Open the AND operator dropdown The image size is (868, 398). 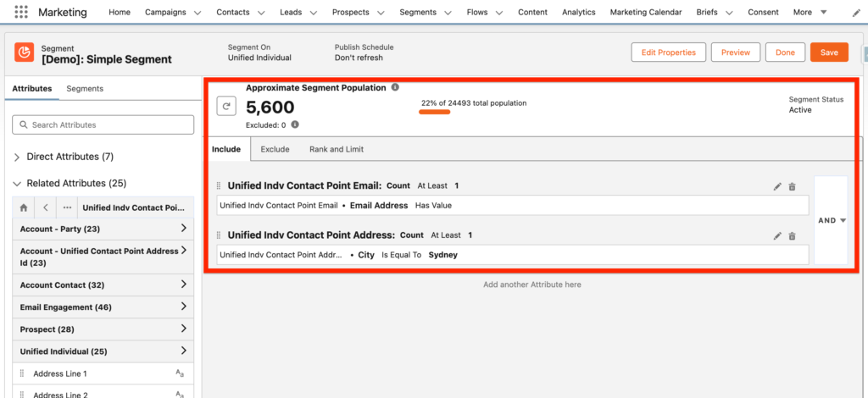coord(832,220)
